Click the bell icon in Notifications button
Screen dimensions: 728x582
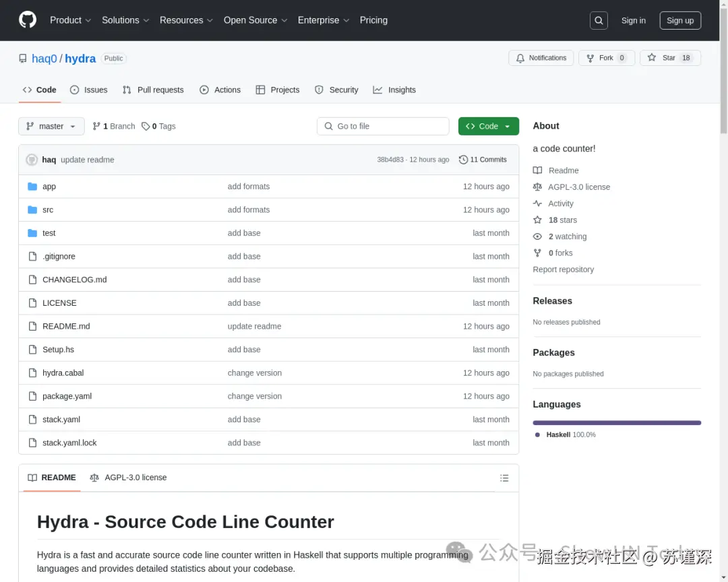[x=520, y=58]
